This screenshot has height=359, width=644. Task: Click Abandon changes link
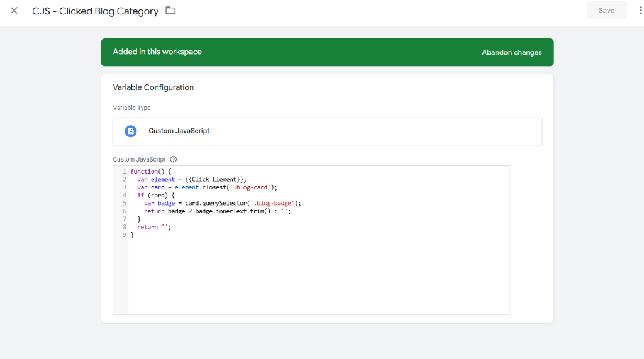click(x=511, y=53)
